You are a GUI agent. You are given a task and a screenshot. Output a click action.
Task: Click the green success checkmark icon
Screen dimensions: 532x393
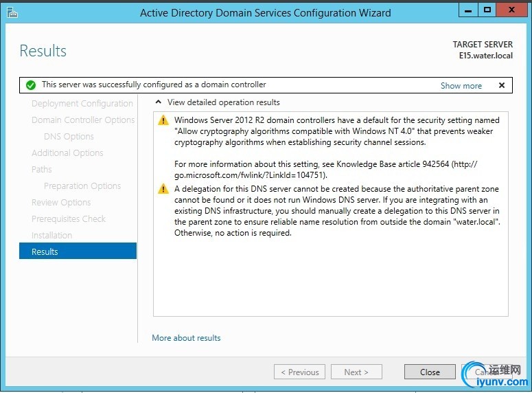coord(30,85)
